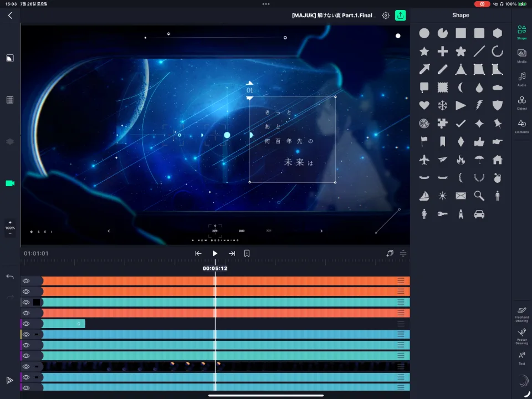Open project settings gear

click(x=386, y=16)
